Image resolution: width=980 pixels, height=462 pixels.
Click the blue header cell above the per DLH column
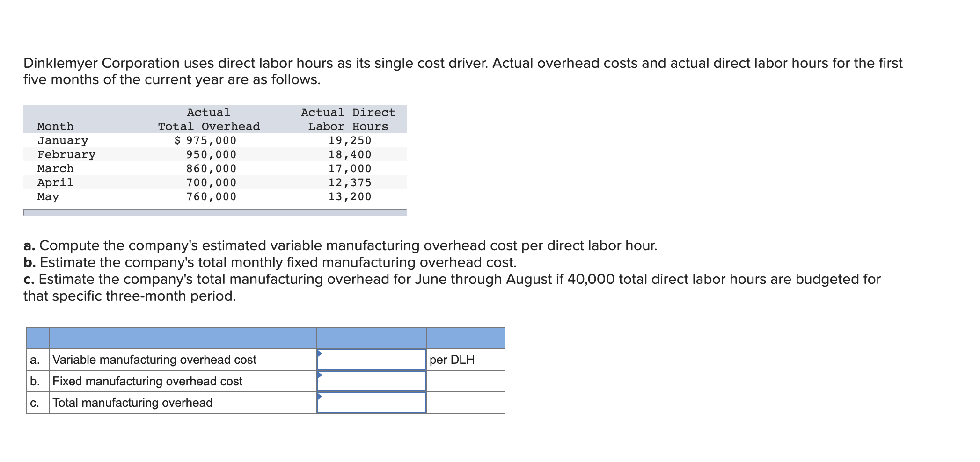(x=465, y=337)
